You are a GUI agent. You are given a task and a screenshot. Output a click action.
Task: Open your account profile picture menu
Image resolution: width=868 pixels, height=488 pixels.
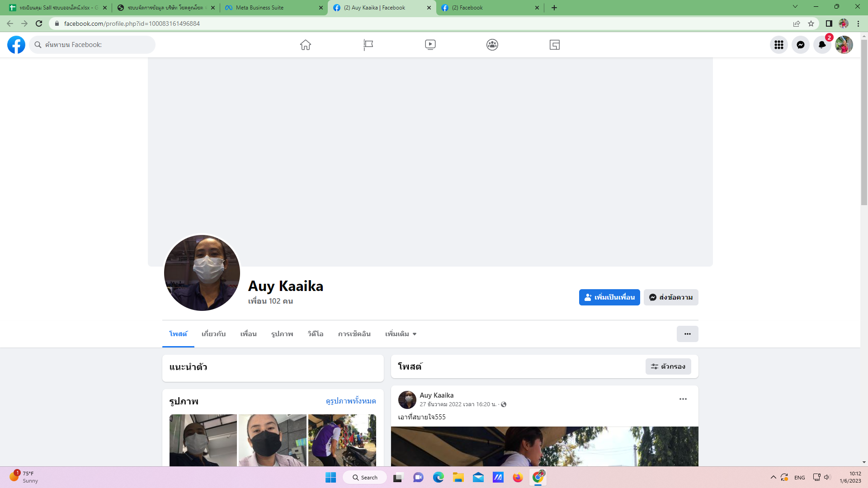[x=844, y=45]
